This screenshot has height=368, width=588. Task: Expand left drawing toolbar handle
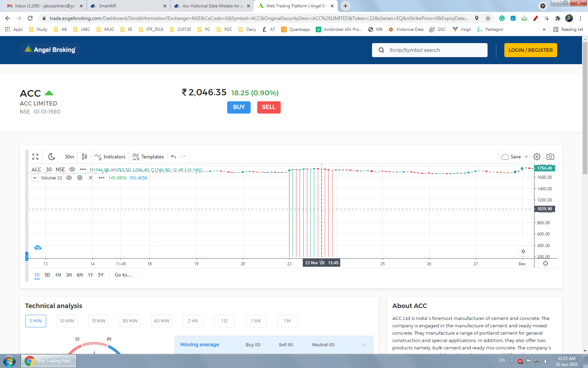coord(27,256)
